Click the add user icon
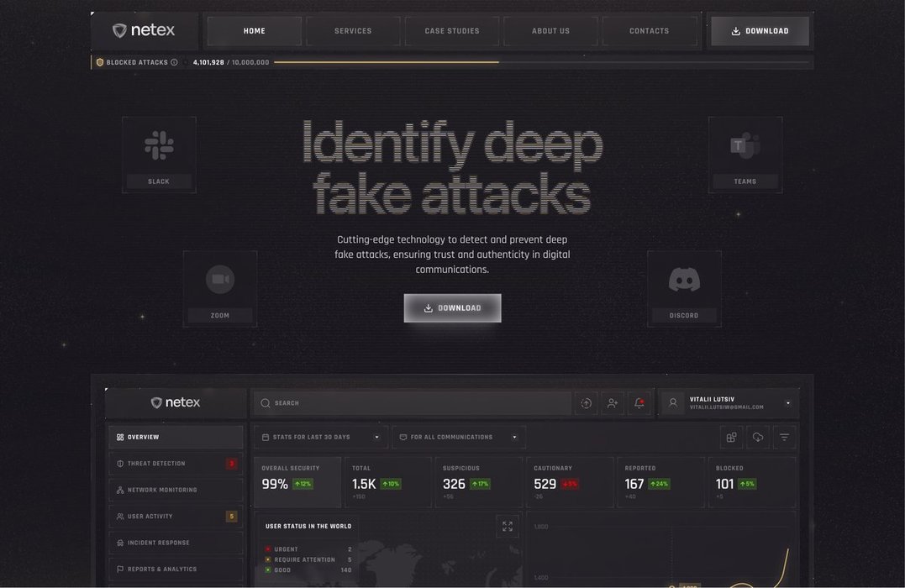Screen dimensions: 905x588 click(x=613, y=403)
